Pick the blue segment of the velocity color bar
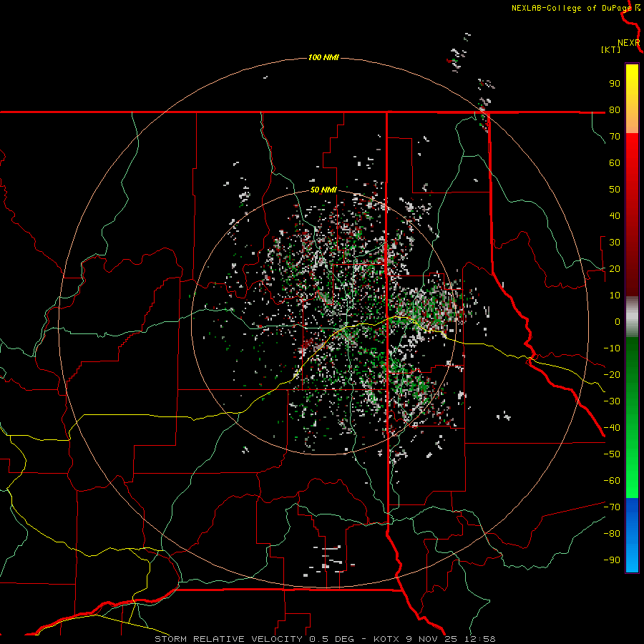Image resolution: width=644 pixels, height=644 pixels. click(x=632, y=535)
